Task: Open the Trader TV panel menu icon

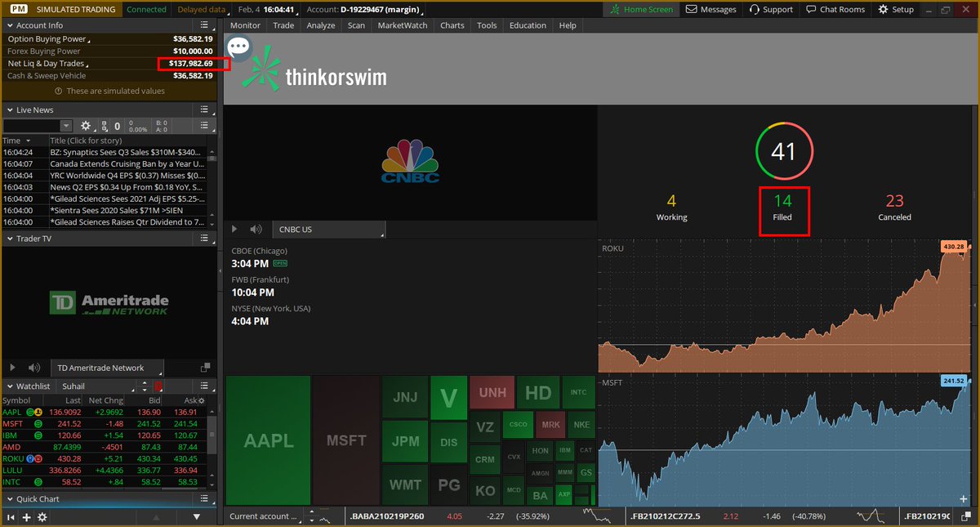Action: click(x=206, y=239)
